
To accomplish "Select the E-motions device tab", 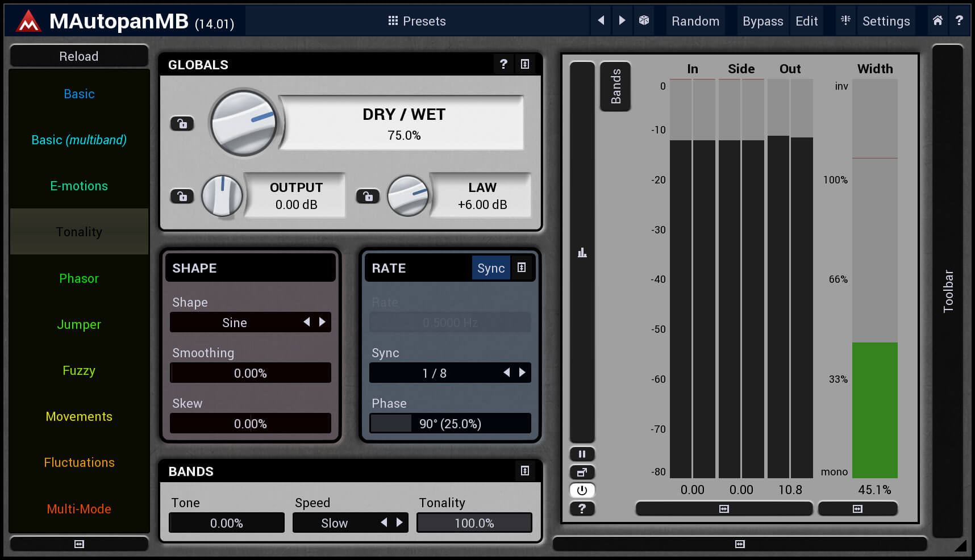I will pyautogui.click(x=79, y=186).
